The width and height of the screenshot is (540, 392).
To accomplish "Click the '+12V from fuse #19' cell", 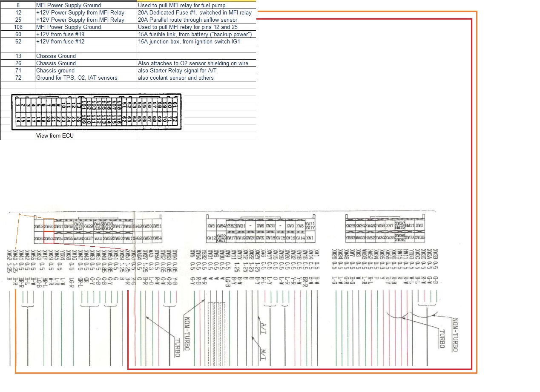I will [86, 34].
